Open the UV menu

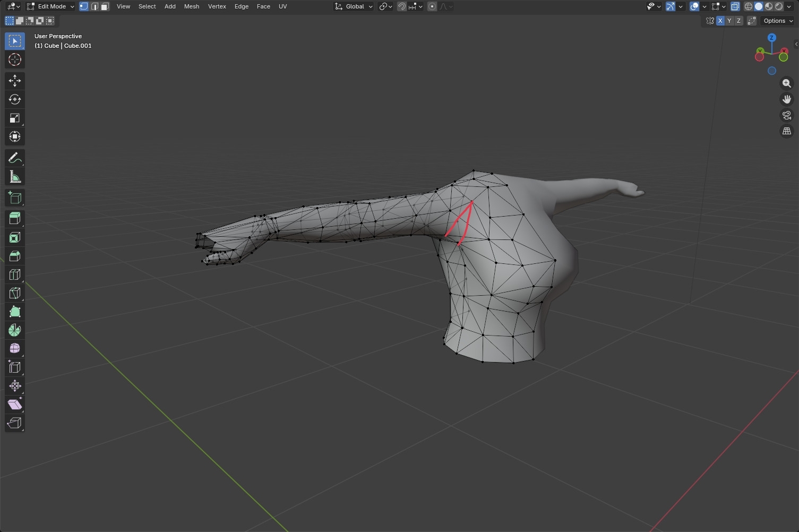click(282, 6)
